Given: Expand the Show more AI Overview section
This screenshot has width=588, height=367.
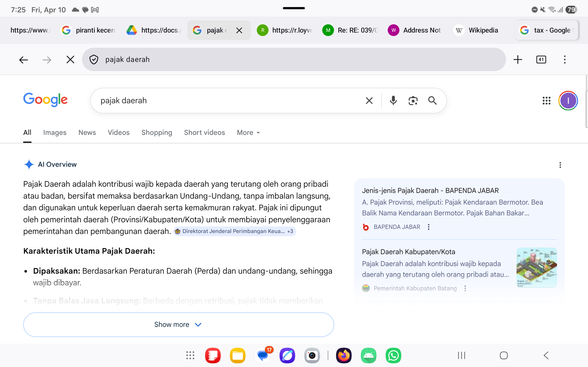Looking at the screenshot, I should [x=179, y=325].
